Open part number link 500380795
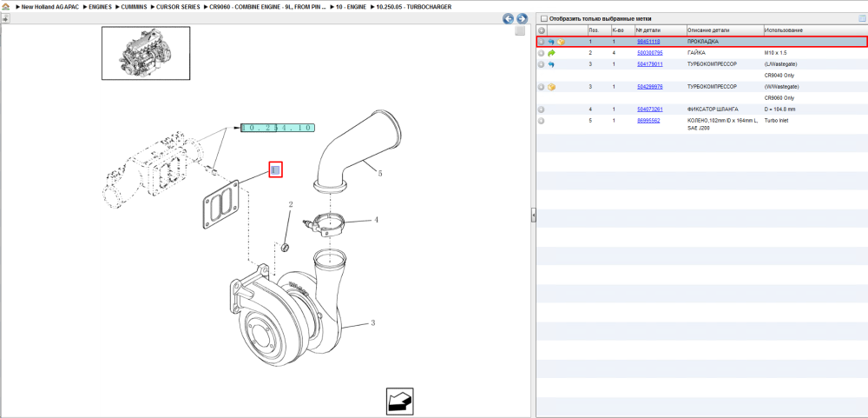 [x=650, y=53]
